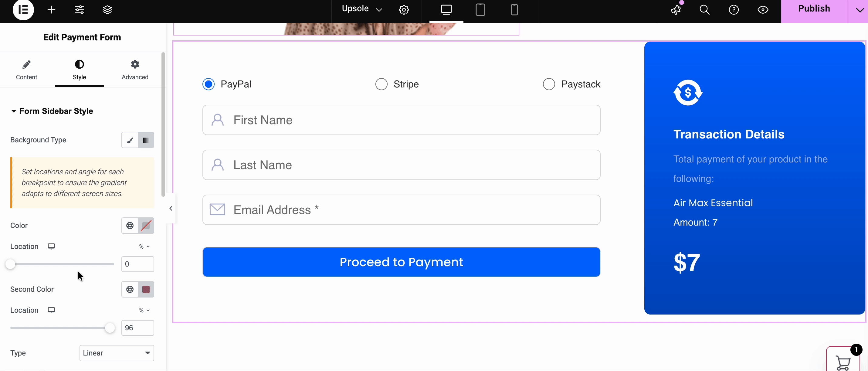
Task: Click the Add Element plus icon
Action: tap(51, 10)
